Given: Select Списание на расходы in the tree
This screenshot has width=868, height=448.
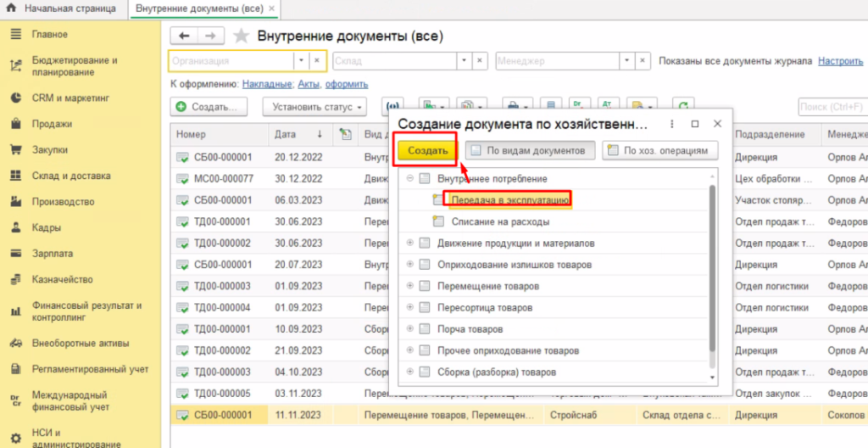Looking at the screenshot, I should pyautogui.click(x=500, y=221).
